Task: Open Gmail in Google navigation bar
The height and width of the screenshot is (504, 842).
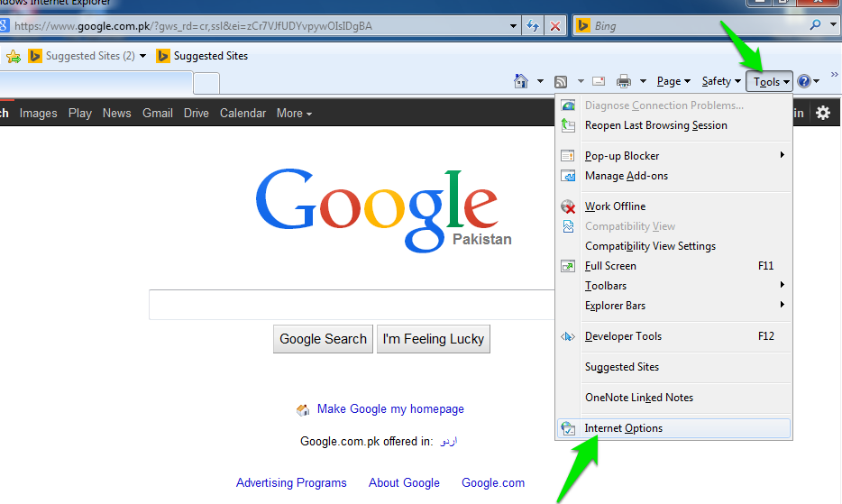Action: (158, 114)
